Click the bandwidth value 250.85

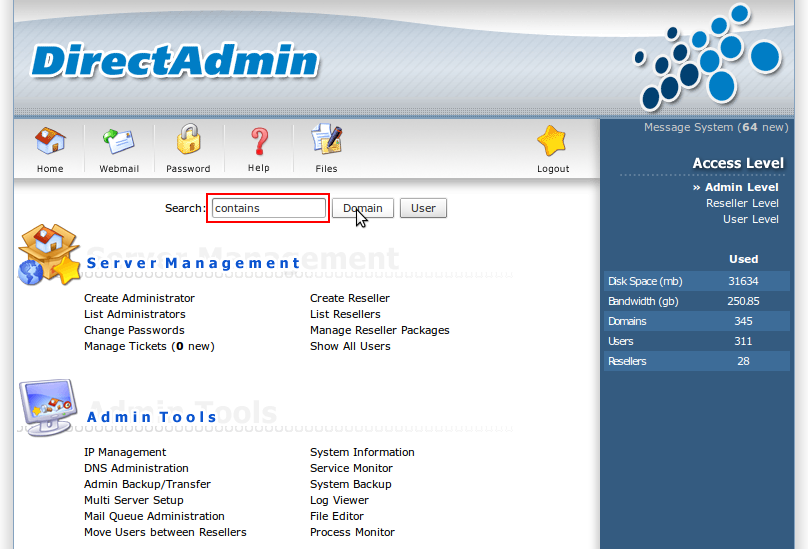point(743,301)
